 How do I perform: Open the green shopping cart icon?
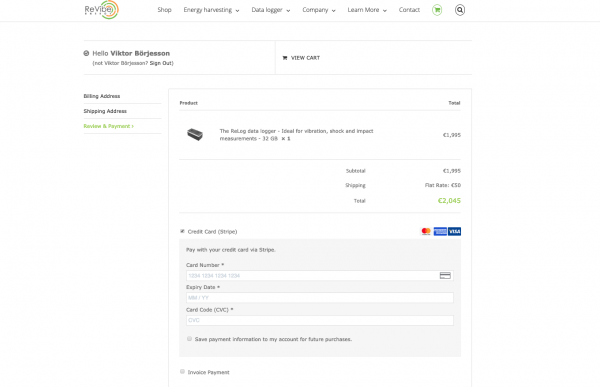[x=437, y=10]
